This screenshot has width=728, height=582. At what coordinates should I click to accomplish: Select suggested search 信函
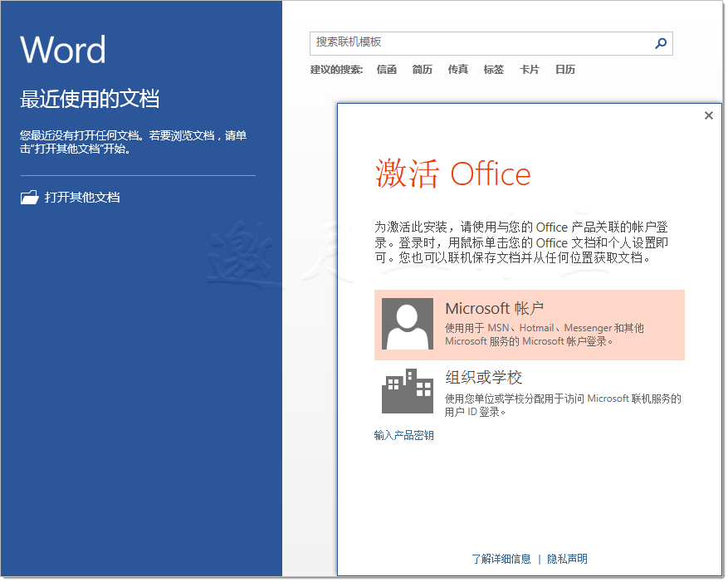(386, 70)
